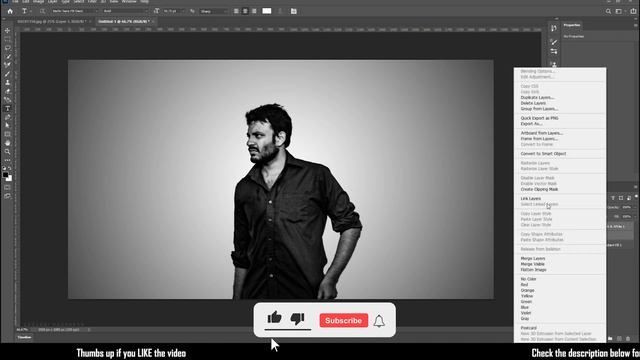Image resolution: width=640 pixels, height=360 pixels.
Task: Choose Group from Layers in menu
Action: (x=539, y=109)
